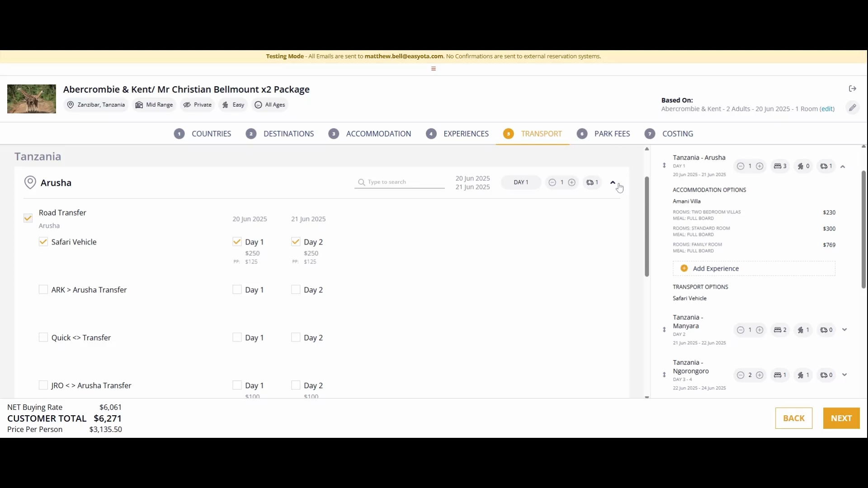Uncheck the Safari Vehicle checkbox
This screenshot has height=488, width=868.
pos(43,242)
